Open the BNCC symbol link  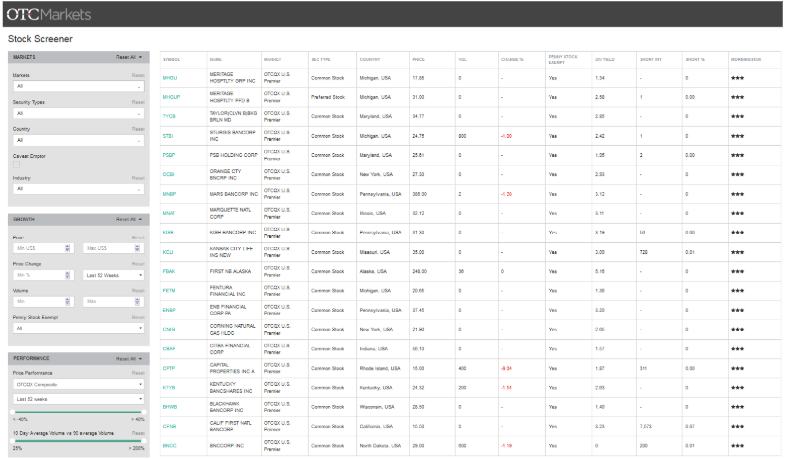click(169, 445)
